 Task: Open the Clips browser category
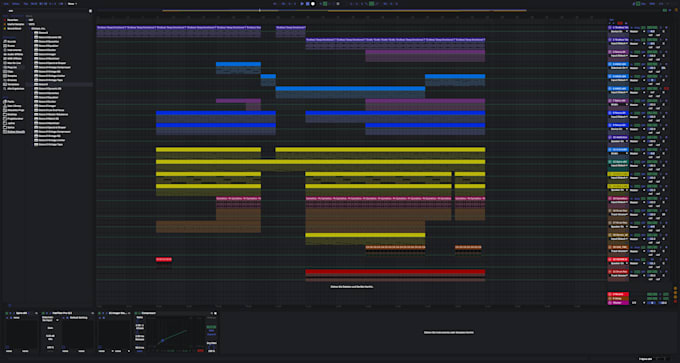tap(10, 72)
